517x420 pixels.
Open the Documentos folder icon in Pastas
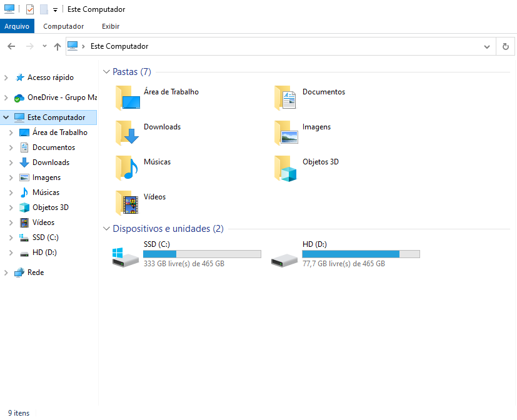point(286,97)
